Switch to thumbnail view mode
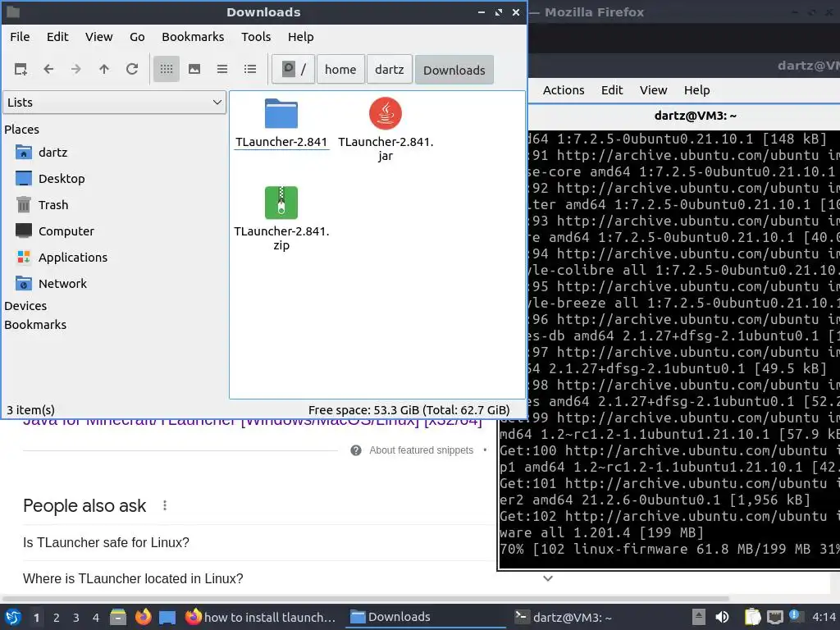This screenshot has height=630, width=840. (194, 69)
